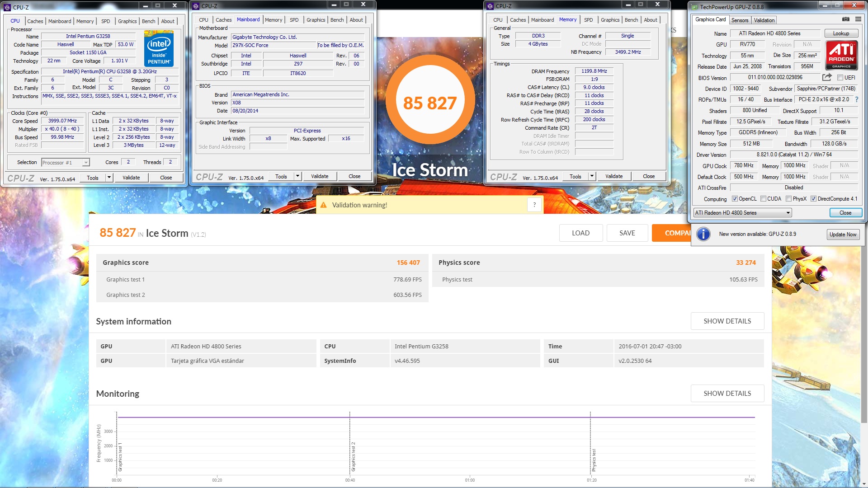Switch to Graphics tab in CPU-Z Memory window
The width and height of the screenshot is (868, 488).
[x=610, y=20]
